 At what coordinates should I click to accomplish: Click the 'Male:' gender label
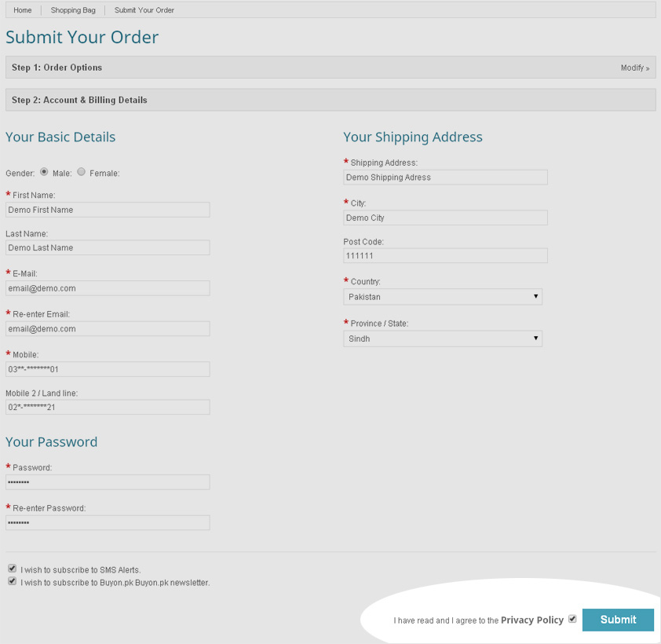tap(62, 174)
